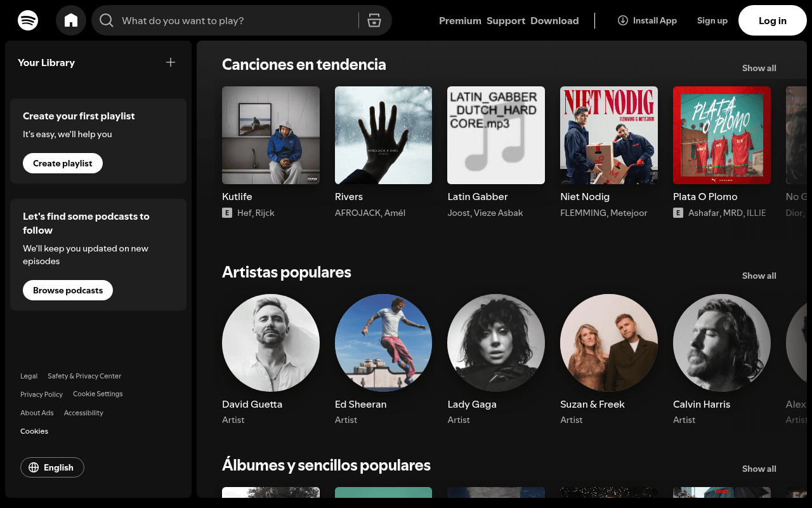Click the Spotify logo
Viewport: 812px width, 508px height.
(x=28, y=20)
